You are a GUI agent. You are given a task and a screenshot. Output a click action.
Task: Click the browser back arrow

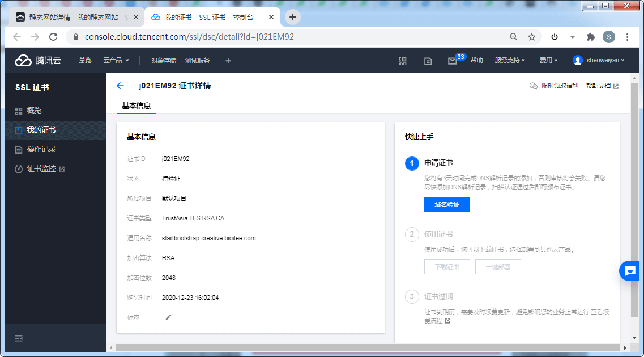click(x=17, y=37)
